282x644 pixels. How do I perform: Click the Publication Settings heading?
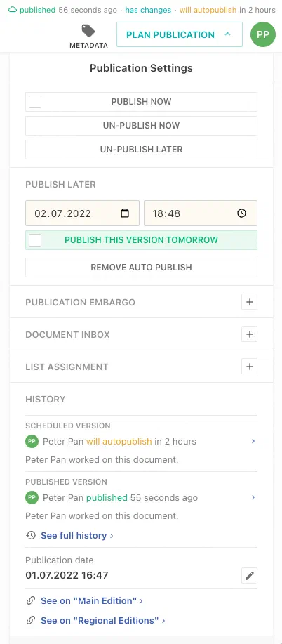point(141,67)
